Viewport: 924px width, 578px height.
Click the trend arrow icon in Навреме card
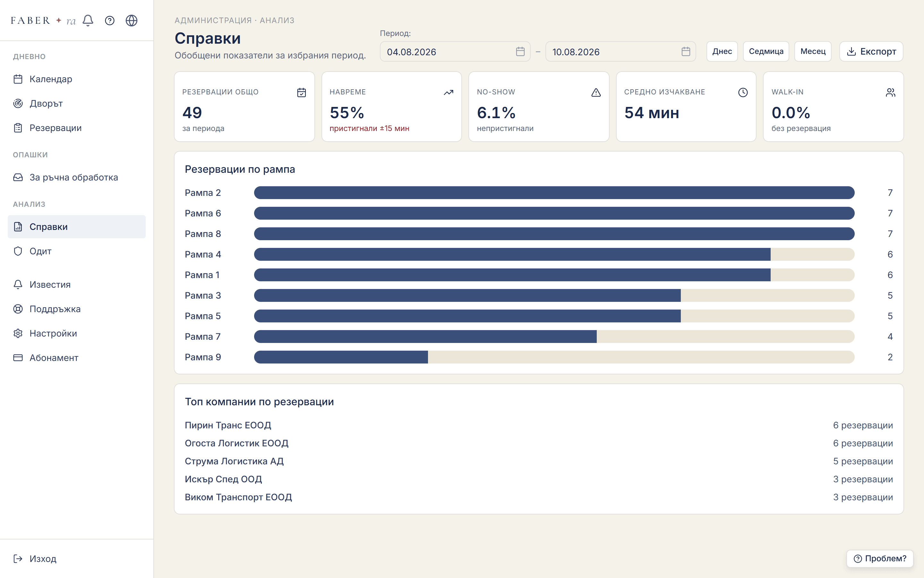[449, 92]
